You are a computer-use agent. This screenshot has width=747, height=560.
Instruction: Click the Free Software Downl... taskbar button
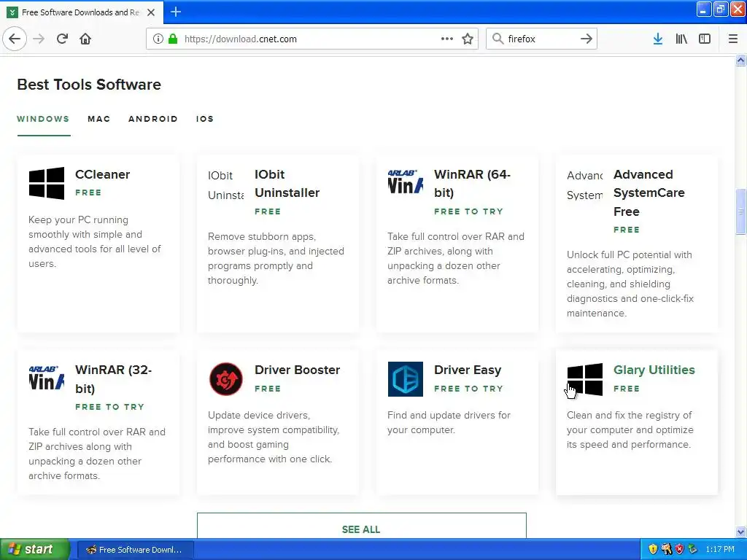click(x=135, y=550)
